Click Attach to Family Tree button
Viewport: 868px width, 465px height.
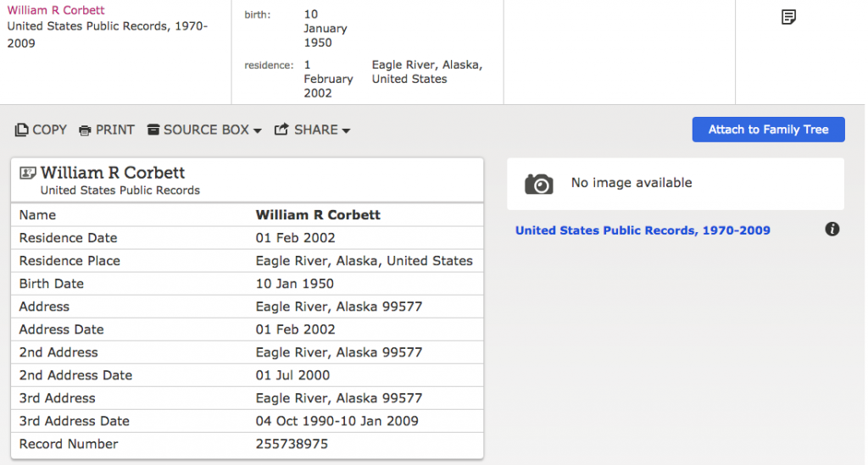pos(768,130)
